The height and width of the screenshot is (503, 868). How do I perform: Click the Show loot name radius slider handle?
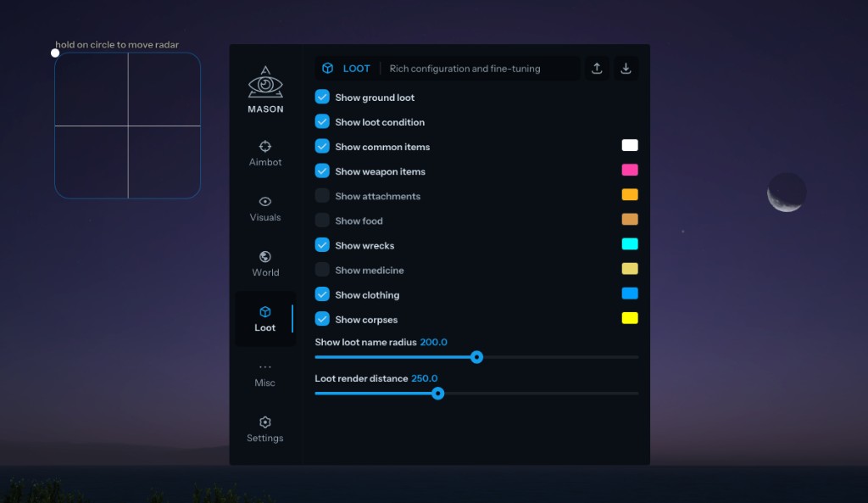tap(476, 357)
